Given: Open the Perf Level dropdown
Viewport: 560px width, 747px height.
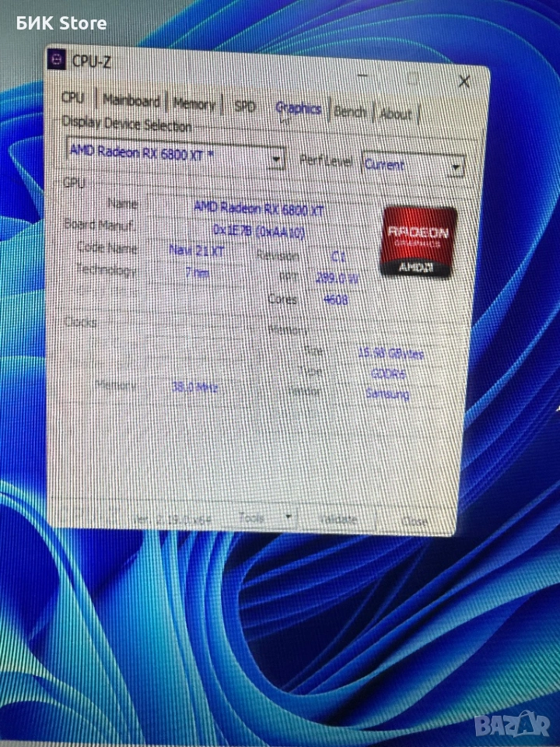Looking at the screenshot, I should [x=457, y=167].
